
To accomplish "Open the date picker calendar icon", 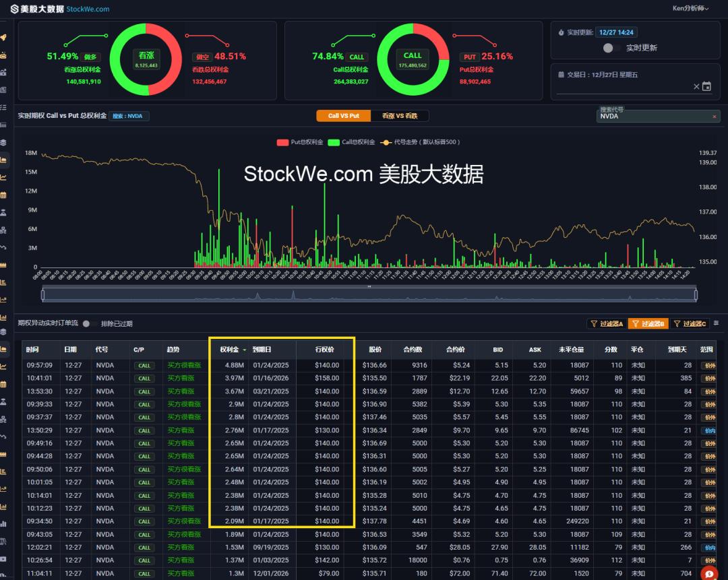I will pos(706,86).
